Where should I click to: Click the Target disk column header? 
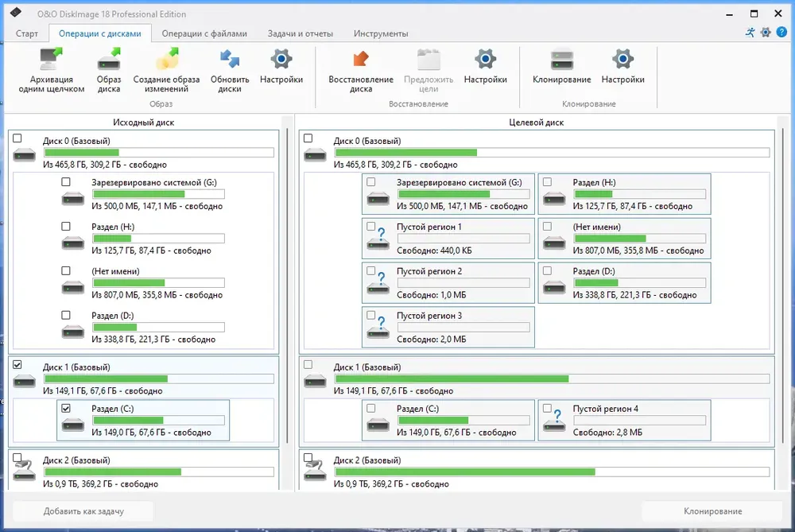coord(537,122)
